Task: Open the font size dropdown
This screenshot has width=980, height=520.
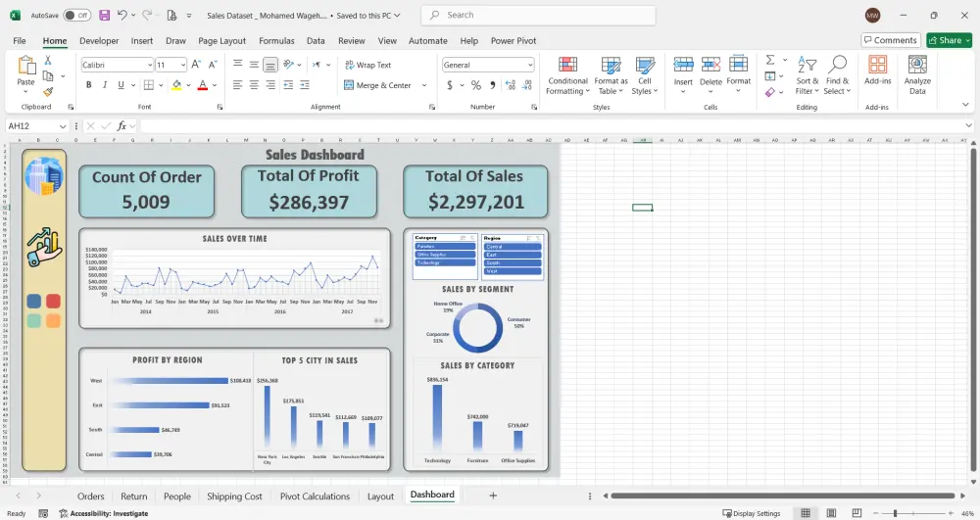Action: (182, 65)
